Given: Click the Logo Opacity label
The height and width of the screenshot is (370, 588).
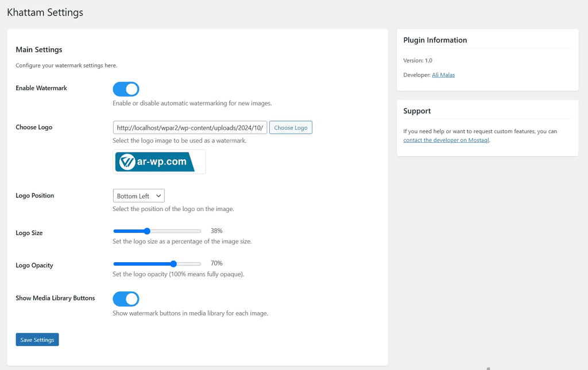Looking at the screenshot, I should (34, 265).
